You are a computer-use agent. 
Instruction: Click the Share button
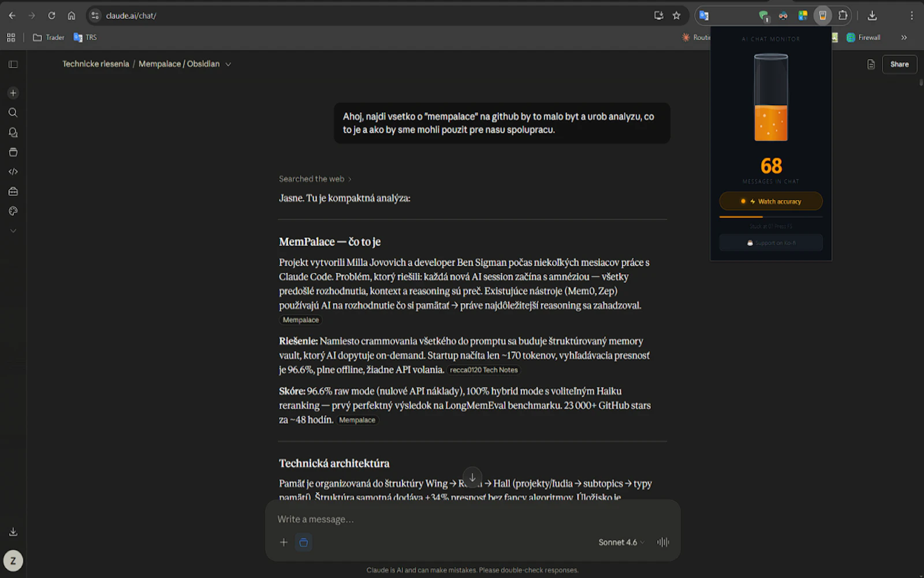click(899, 64)
